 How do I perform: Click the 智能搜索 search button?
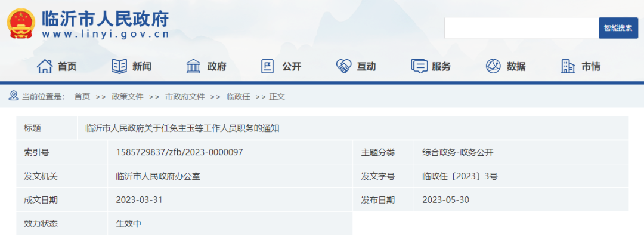618,28
